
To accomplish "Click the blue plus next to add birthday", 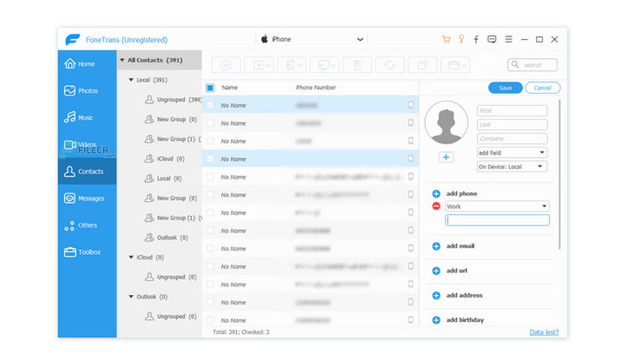I will point(436,320).
